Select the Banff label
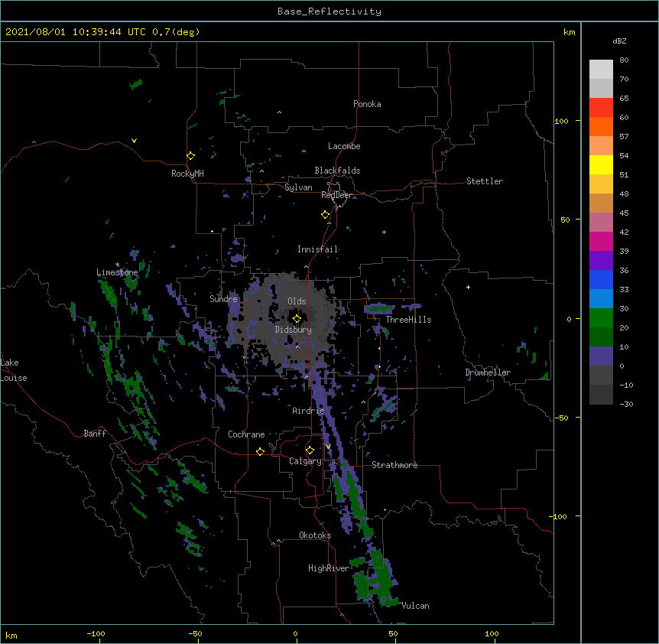This screenshot has width=659, height=644. (95, 434)
